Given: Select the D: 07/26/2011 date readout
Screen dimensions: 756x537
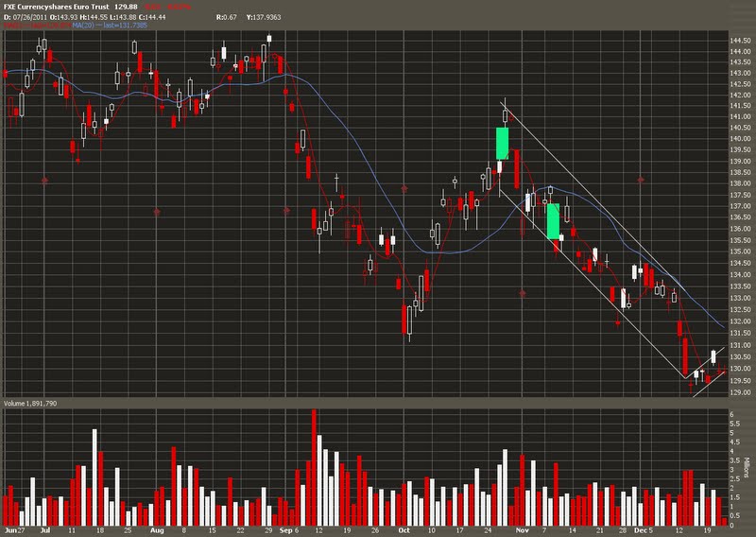Looking at the screenshot, I should (29, 18).
